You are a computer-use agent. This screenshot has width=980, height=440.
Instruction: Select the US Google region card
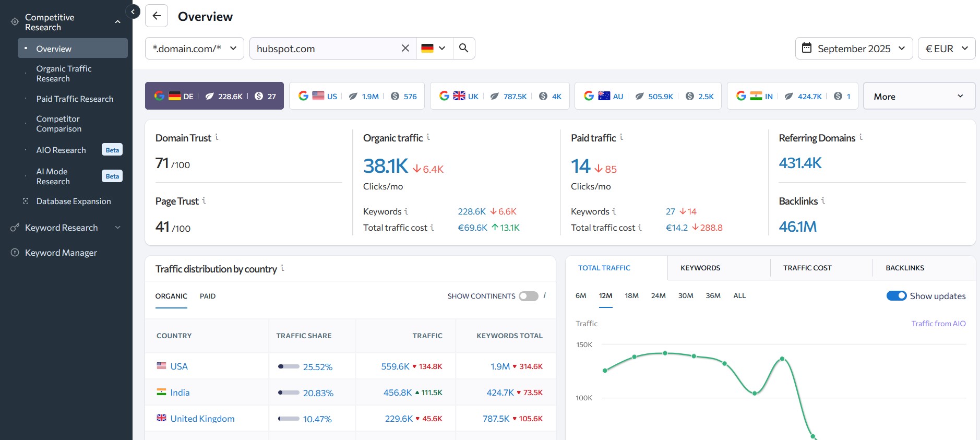point(357,96)
